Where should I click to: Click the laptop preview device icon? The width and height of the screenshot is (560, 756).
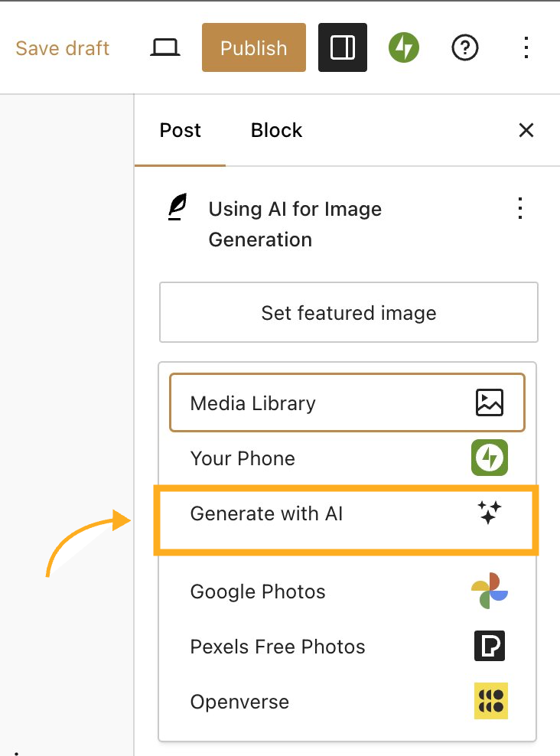coord(164,48)
